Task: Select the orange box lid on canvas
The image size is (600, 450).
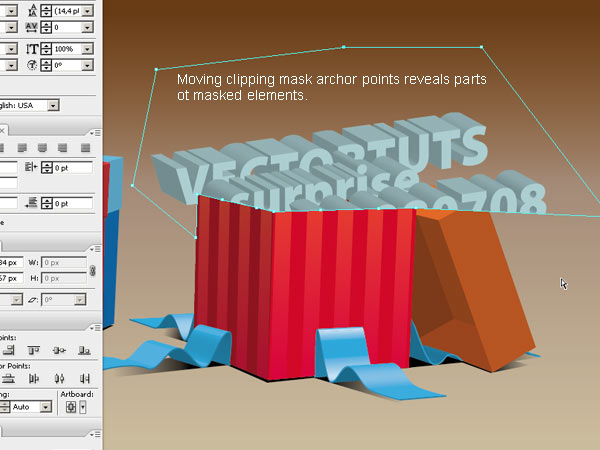Action: [478, 291]
